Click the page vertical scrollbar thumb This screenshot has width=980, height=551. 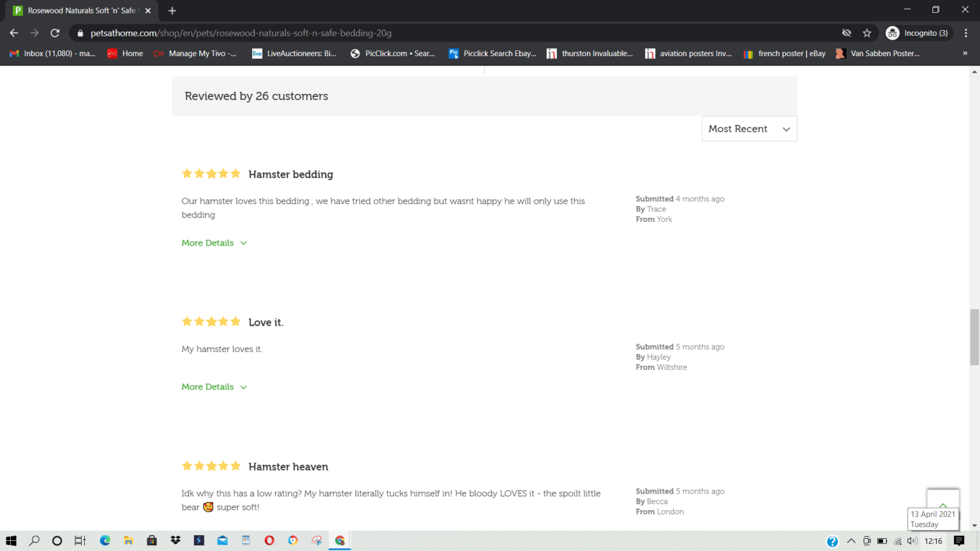pyautogui.click(x=974, y=337)
